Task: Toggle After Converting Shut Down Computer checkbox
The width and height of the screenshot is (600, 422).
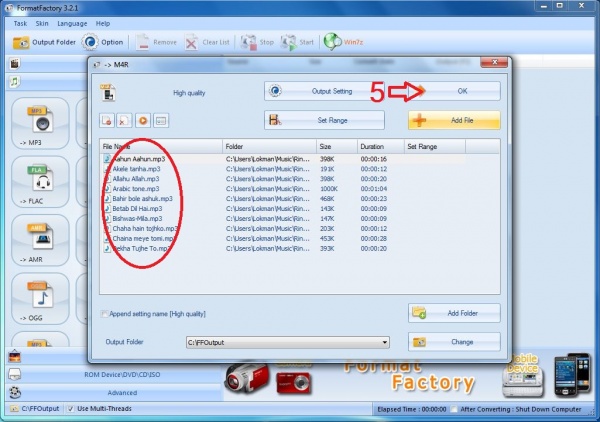Action: pyautogui.click(x=454, y=409)
